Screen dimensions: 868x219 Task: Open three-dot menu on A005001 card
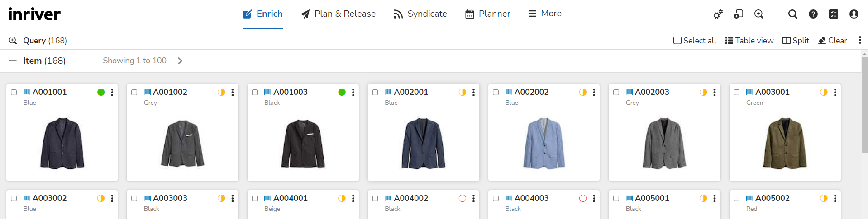click(715, 198)
